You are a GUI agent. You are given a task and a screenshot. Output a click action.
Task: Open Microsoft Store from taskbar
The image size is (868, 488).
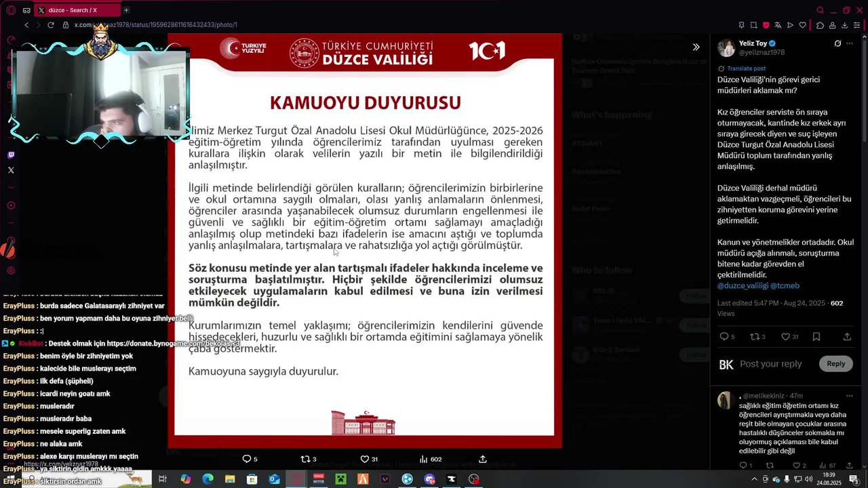(x=252, y=479)
